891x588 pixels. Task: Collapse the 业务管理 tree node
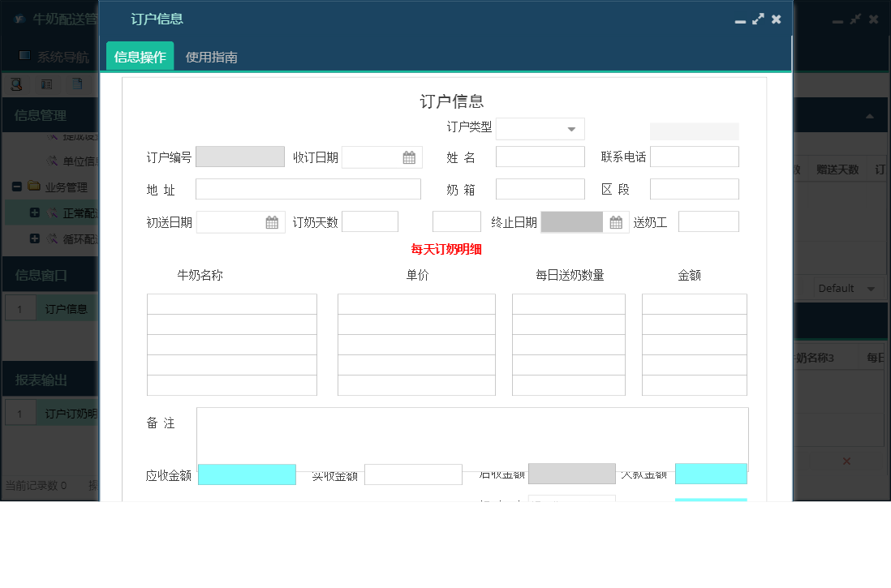[17, 186]
